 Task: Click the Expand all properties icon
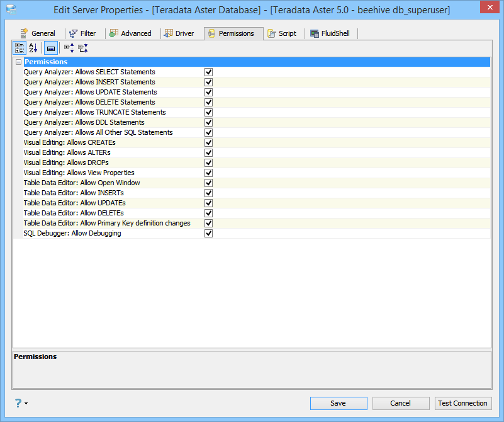69,48
